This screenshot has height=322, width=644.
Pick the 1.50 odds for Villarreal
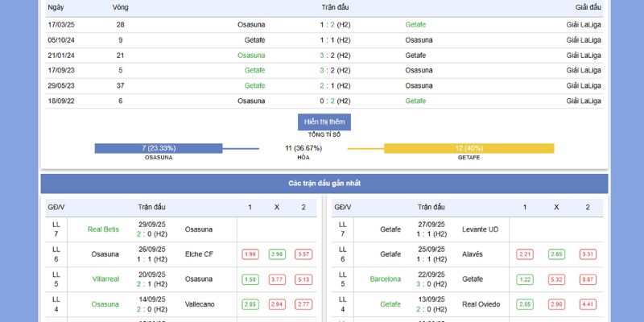[250, 279]
